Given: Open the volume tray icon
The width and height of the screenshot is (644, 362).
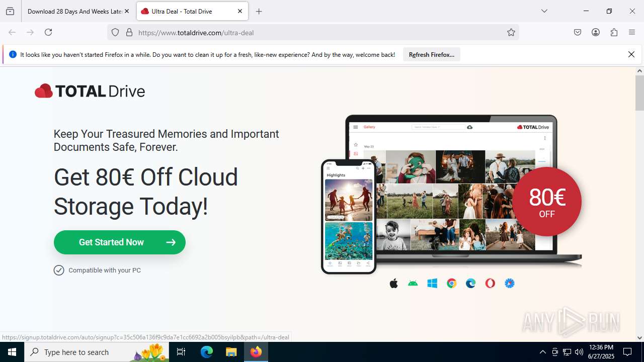Looking at the screenshot, I should 579,352.
